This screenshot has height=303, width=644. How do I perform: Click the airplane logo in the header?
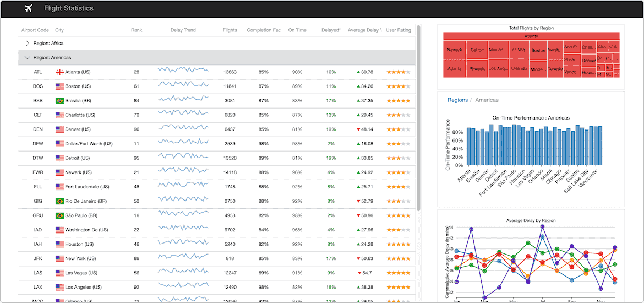pos(29,8)
